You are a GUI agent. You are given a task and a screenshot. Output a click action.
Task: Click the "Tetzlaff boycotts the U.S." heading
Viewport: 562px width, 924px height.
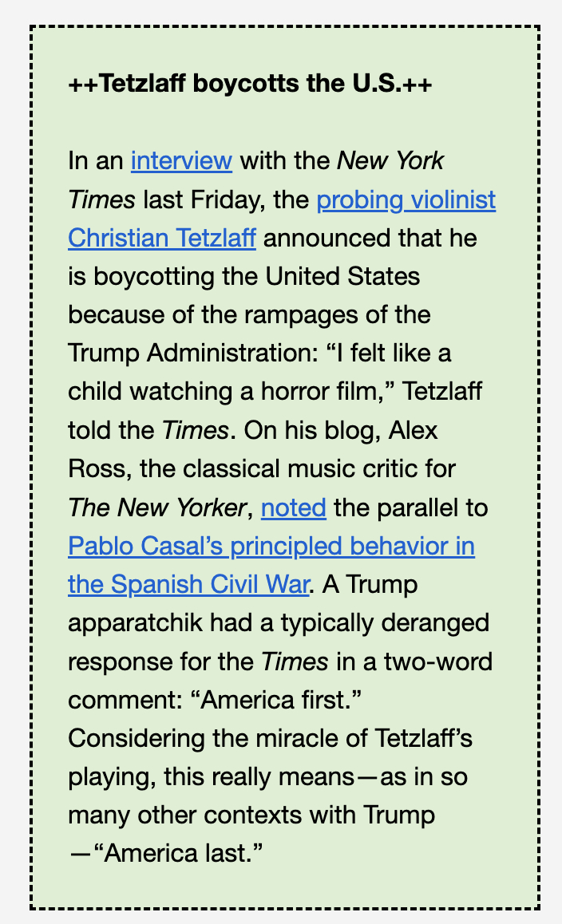250,85
